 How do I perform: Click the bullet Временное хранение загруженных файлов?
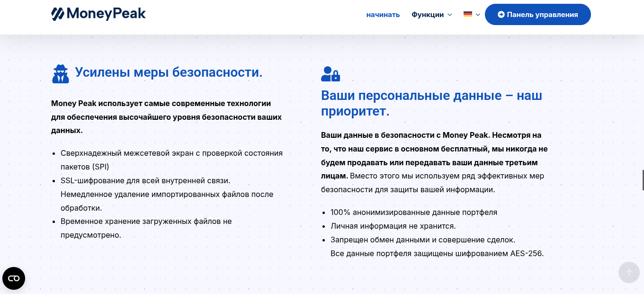146,228
